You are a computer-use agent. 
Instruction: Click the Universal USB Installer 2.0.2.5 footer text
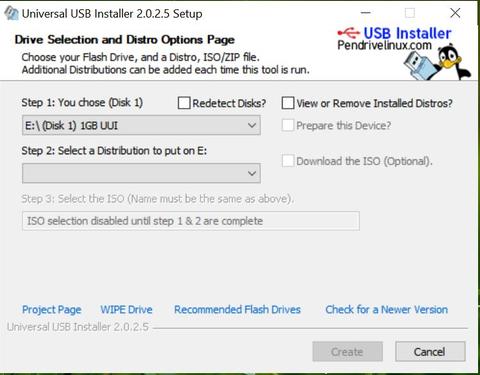pyautogui.click(x=78, y=327)
